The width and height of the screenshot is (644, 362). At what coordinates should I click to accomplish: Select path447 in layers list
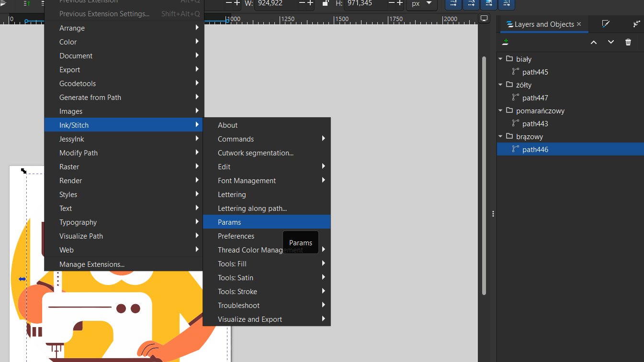pos(570,98)
